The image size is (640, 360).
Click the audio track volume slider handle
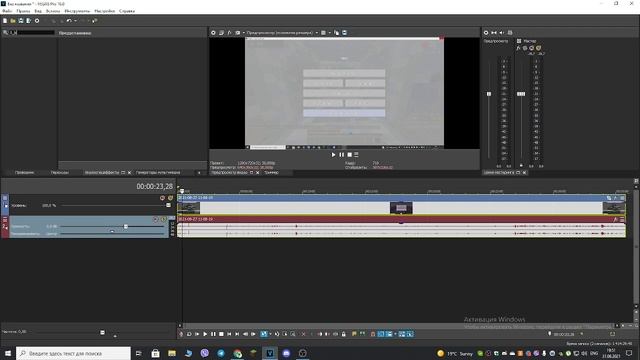(126, 227)
